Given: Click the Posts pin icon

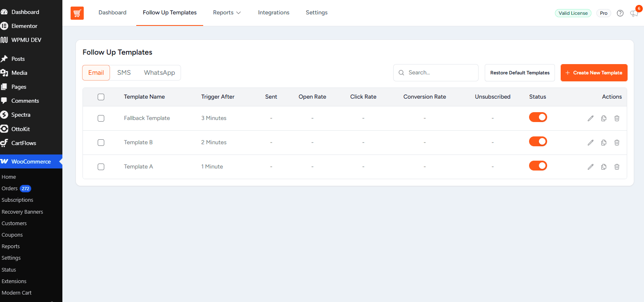Looking at the screenshot, I should (x=4, y=59).
